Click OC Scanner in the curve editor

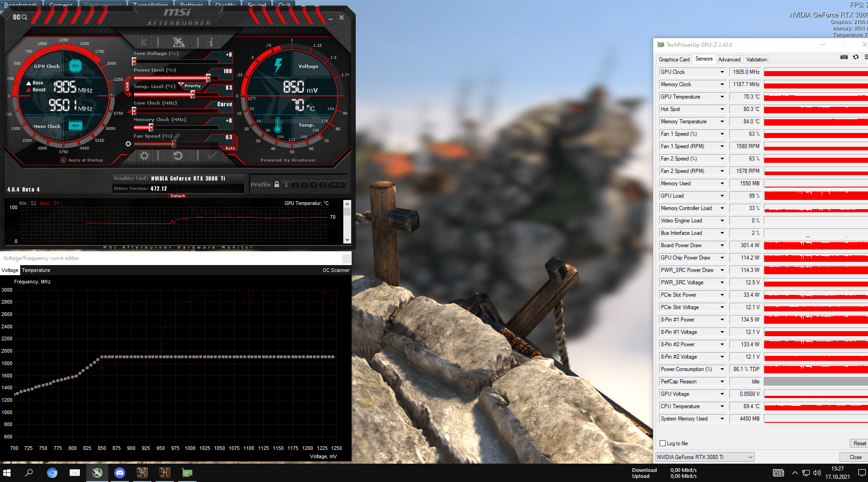tap(336, 270)
